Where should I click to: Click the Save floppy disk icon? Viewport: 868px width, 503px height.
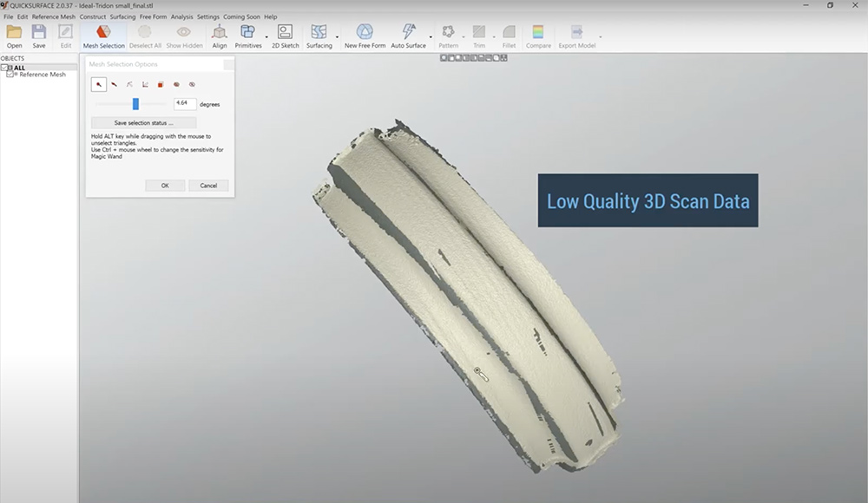tap(39, 32)
